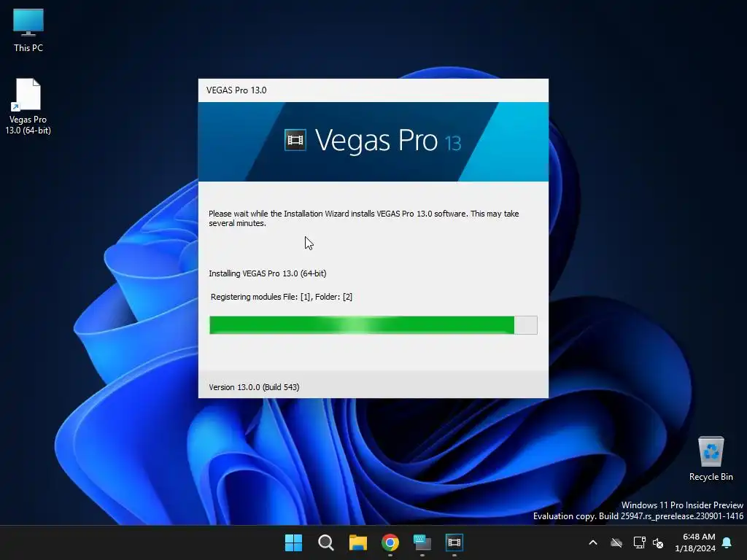Viewport: 747px width, 560px height.
Task: Open network status tray icon
Action: pos(639,542)
